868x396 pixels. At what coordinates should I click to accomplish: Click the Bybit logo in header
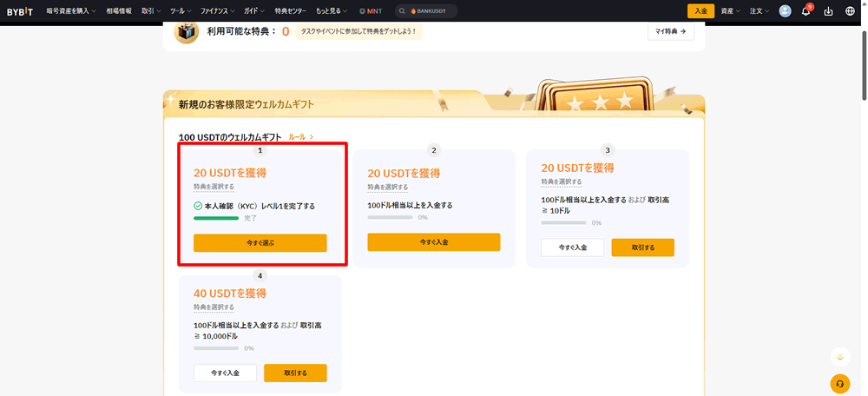(20, 11)
